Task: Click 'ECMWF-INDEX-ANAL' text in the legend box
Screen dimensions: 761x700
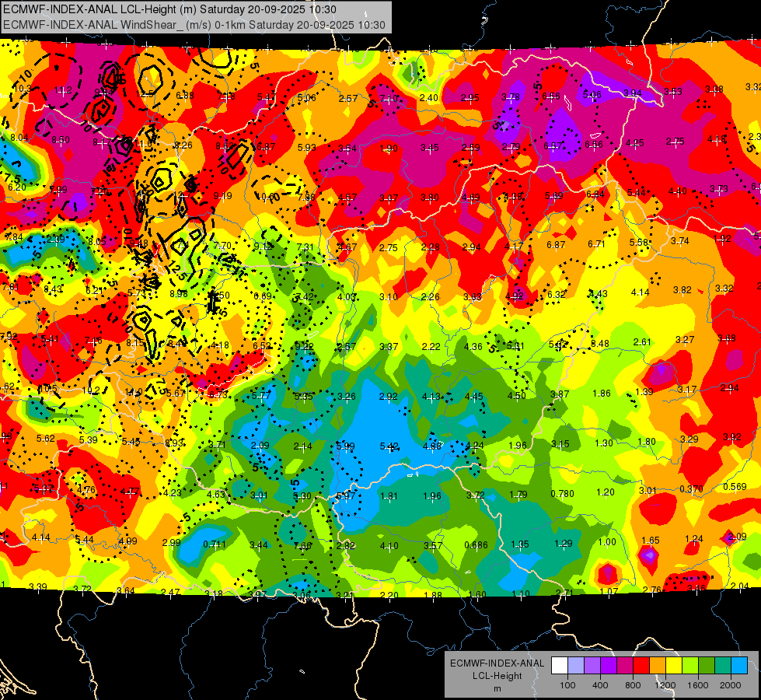Action: point(497,663)
